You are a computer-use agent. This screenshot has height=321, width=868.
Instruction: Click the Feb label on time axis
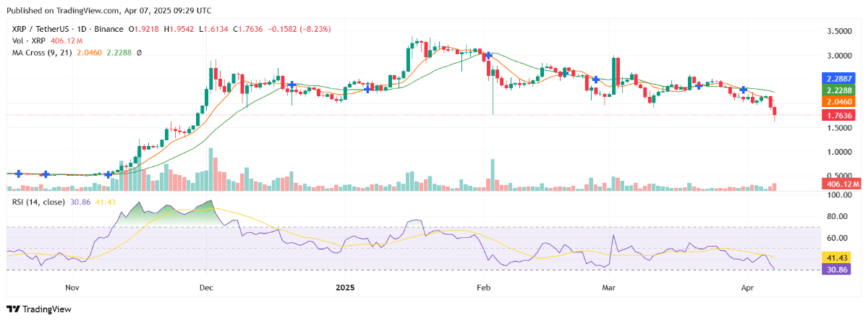click(x=484, y=287)
